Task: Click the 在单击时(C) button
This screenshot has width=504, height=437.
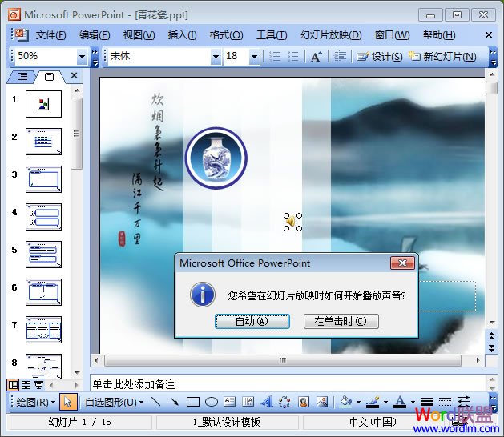Action: tap(341, 321)
